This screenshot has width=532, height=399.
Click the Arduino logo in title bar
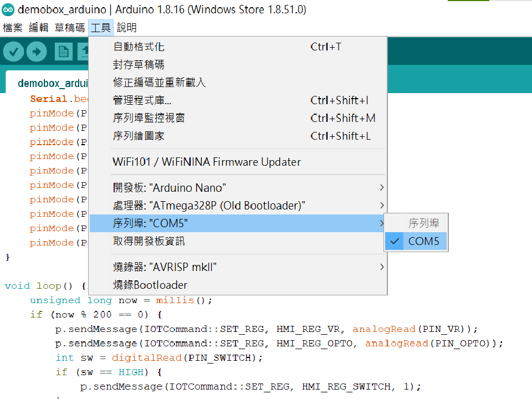coord(8,10)
